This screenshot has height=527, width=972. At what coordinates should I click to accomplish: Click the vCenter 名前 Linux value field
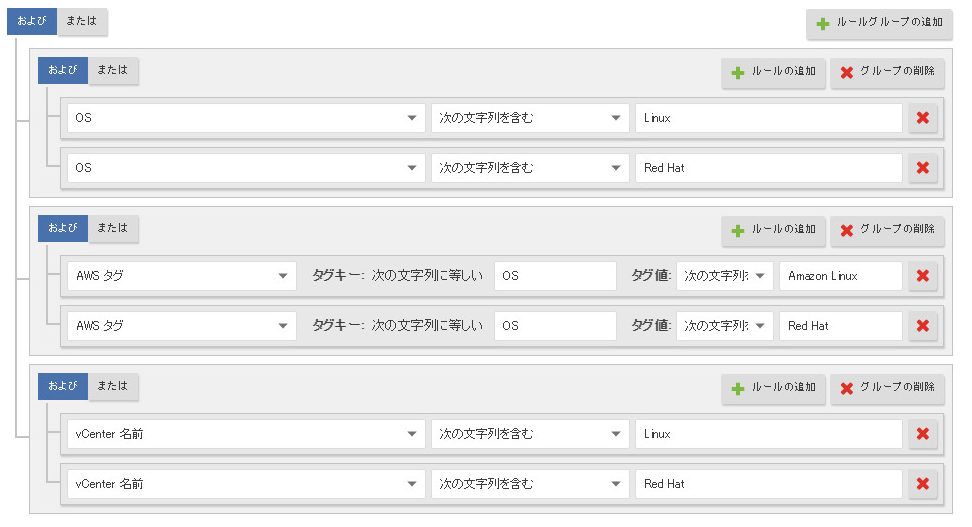click(768, 434)
